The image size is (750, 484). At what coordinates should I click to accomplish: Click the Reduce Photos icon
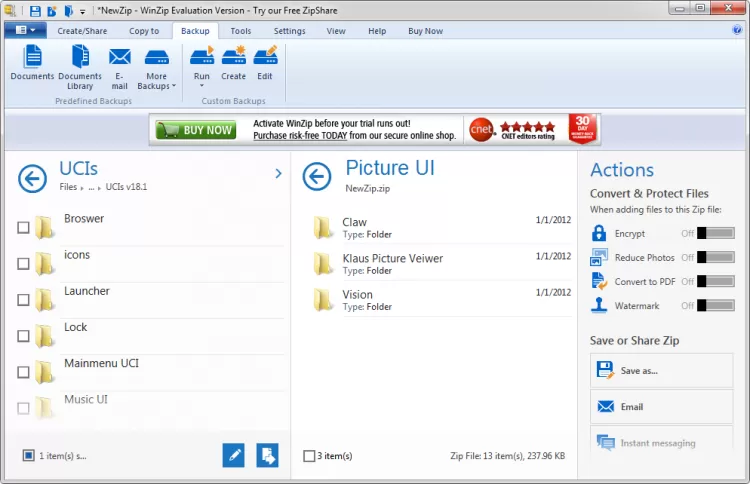click(x=599, y=257)
